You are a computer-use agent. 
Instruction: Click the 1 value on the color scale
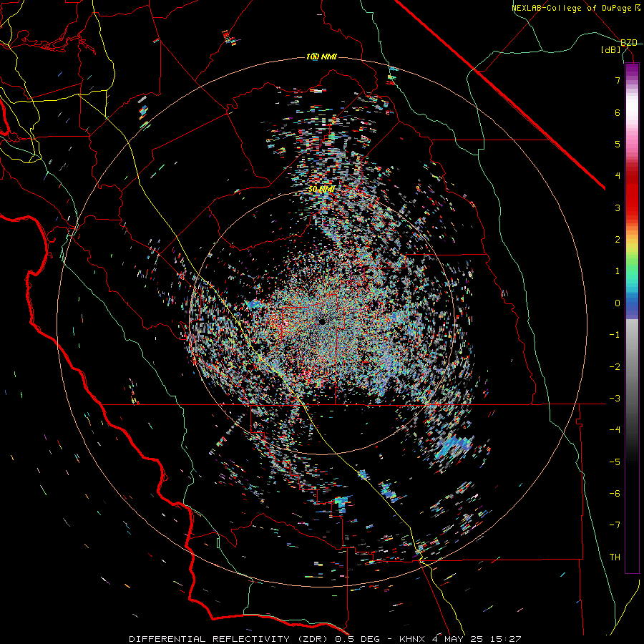click(618, 271)
